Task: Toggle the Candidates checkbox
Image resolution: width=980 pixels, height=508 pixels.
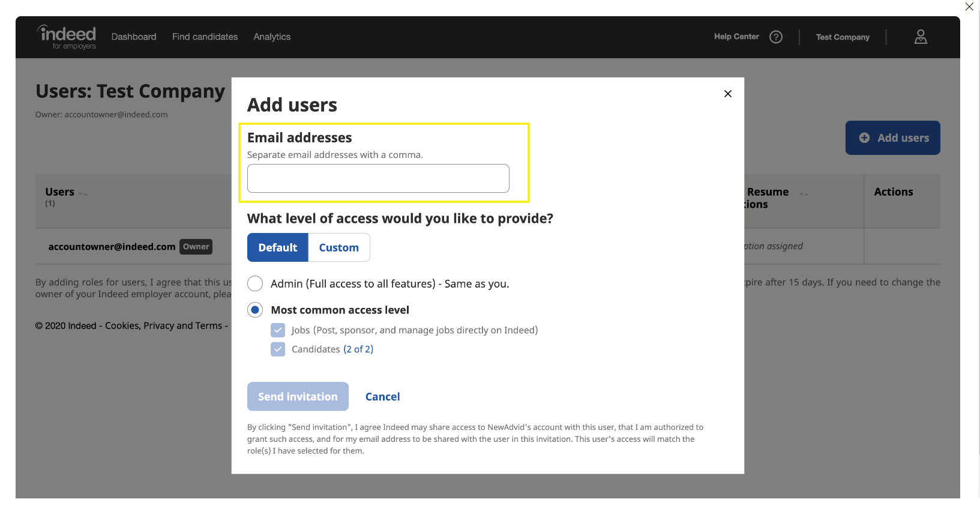Action: (x=278, y=349)
